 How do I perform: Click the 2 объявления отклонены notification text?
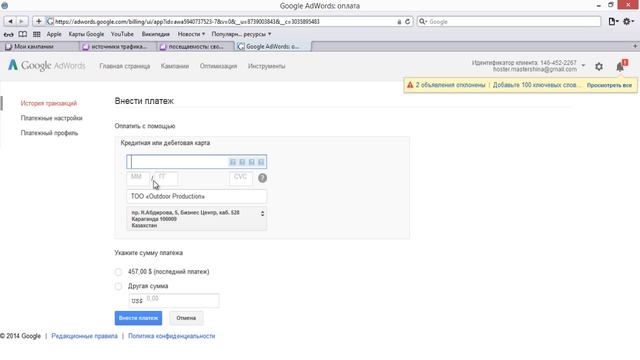pyautogui.click(x=451, y=85)
